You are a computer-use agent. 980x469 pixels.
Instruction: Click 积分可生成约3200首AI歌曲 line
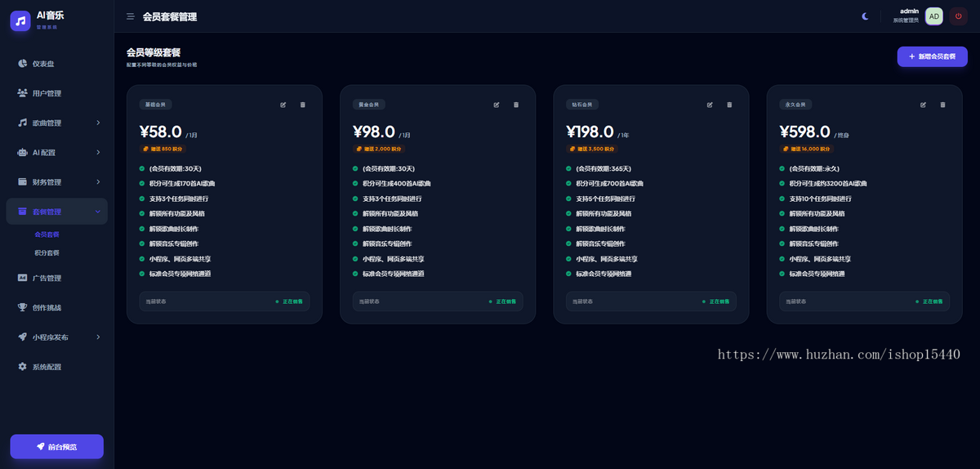[828, 184]
